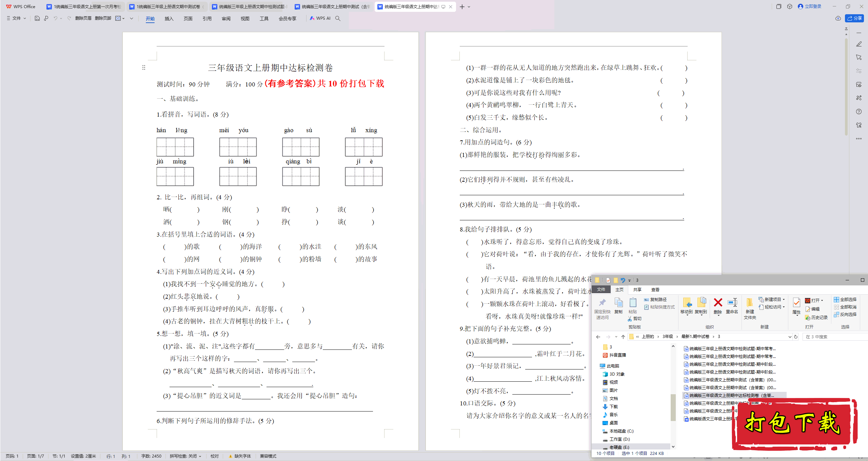Click the undo arrow in WPS toolbar
Image resolution: width=868 pixels, height=461 pixels.
click(55, 18)
